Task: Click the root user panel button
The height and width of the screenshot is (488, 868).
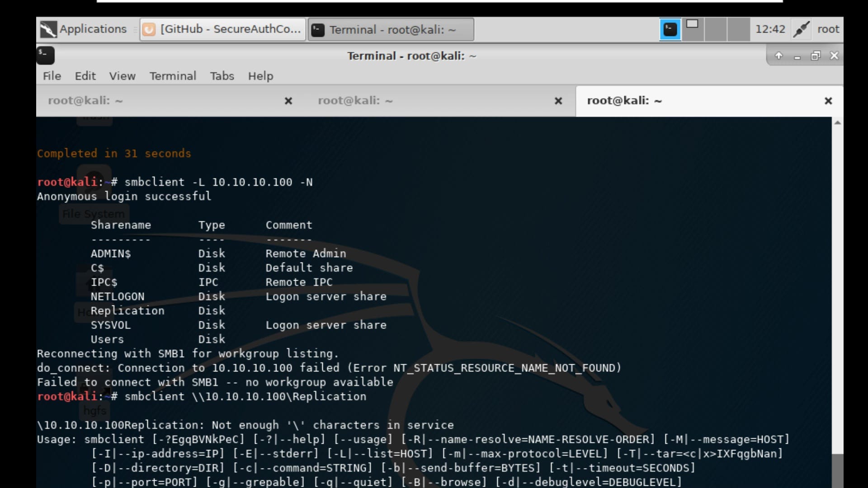Action: click(828, 29)
